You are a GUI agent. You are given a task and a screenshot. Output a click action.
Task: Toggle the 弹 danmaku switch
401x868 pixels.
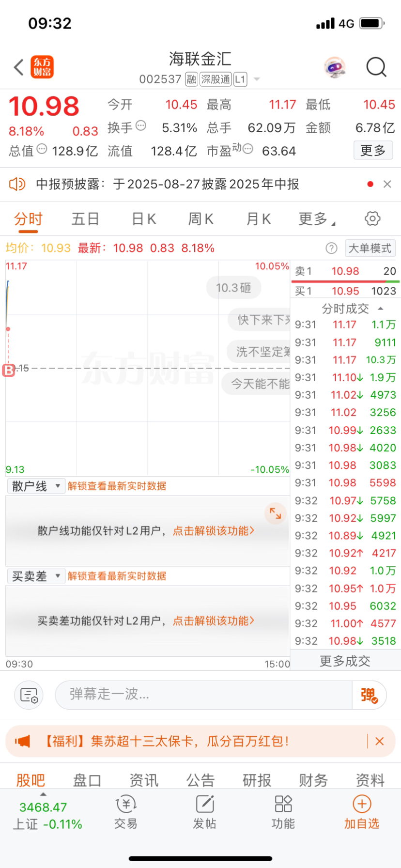pos(369,695)
